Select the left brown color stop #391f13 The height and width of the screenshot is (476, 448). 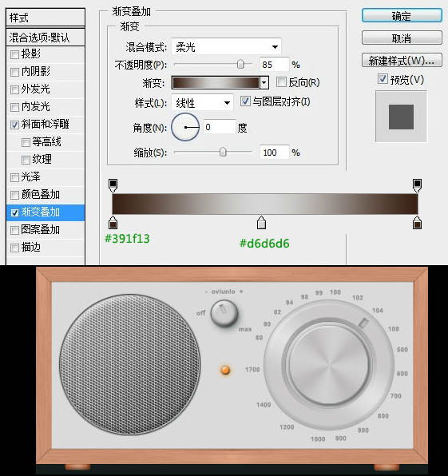[x=113, y=223]
